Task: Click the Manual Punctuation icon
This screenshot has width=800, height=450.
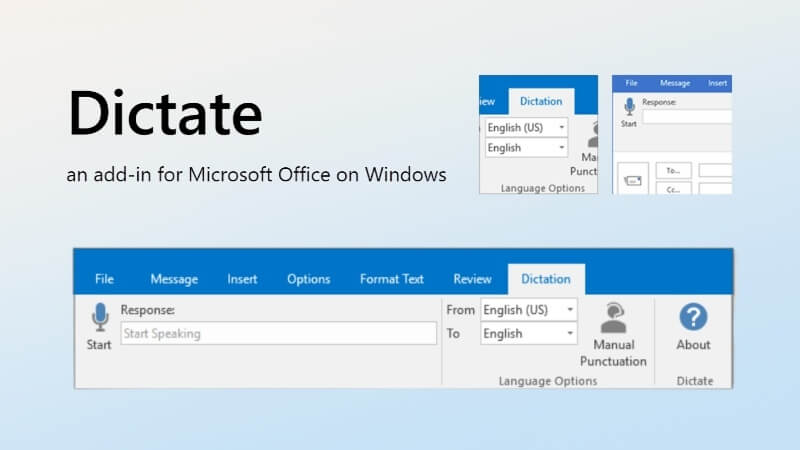Action: point(613,318)
